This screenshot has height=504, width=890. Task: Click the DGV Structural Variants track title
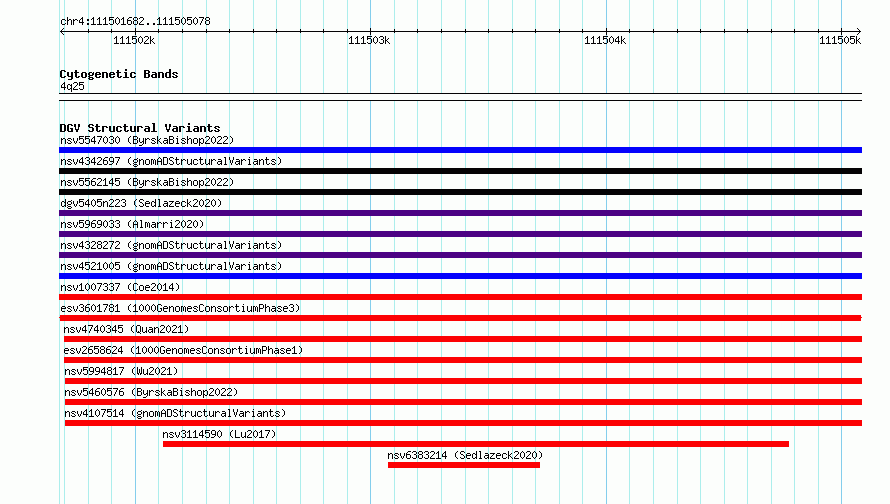click(140, 128)
